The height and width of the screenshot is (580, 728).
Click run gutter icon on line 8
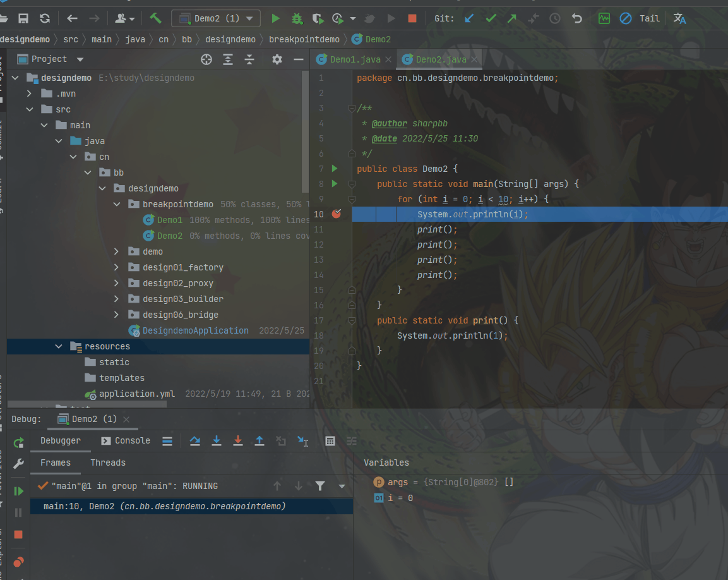334,184
